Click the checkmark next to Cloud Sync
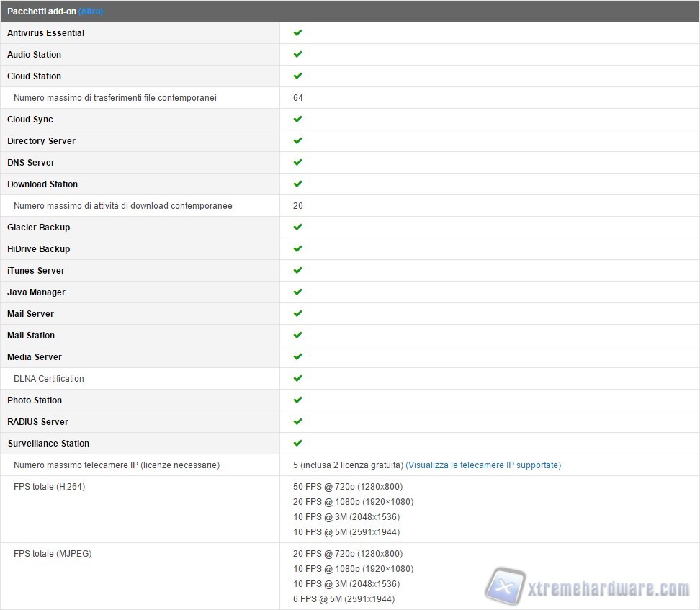The image size is (700, 610). coord(297,120)
